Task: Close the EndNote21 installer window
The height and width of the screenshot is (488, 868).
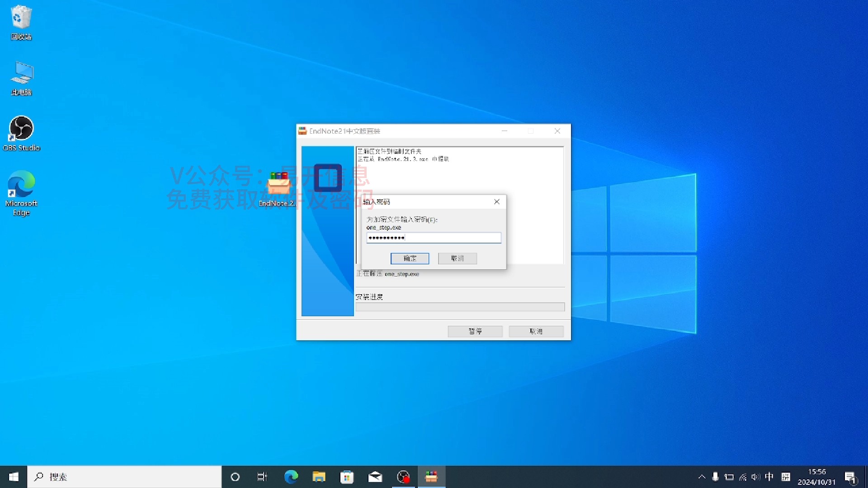Action: 557,131
